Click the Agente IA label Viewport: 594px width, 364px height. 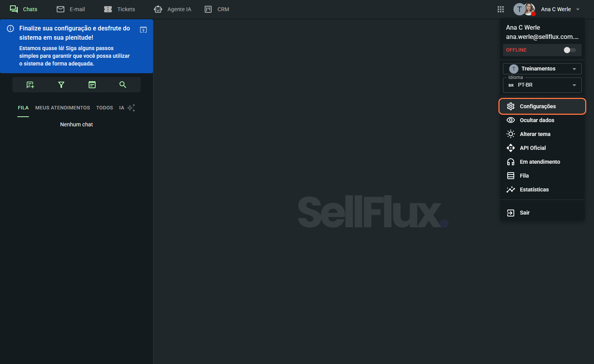179,9
